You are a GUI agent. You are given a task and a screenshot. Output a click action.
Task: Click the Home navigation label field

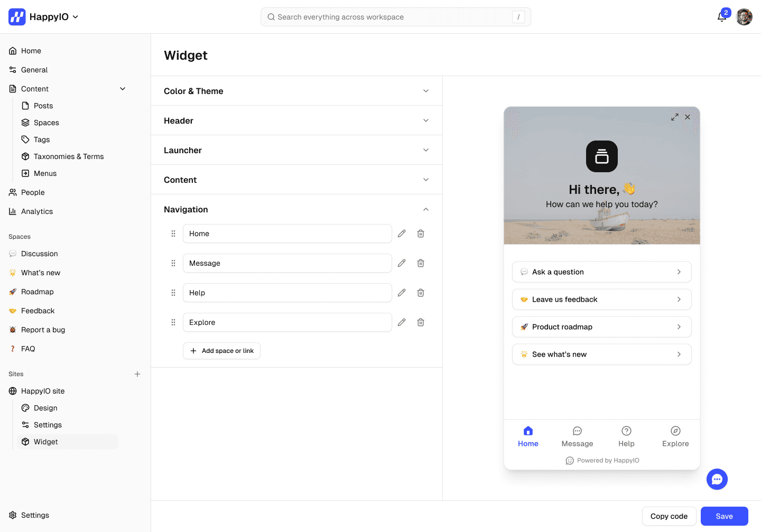coord(287,234)
